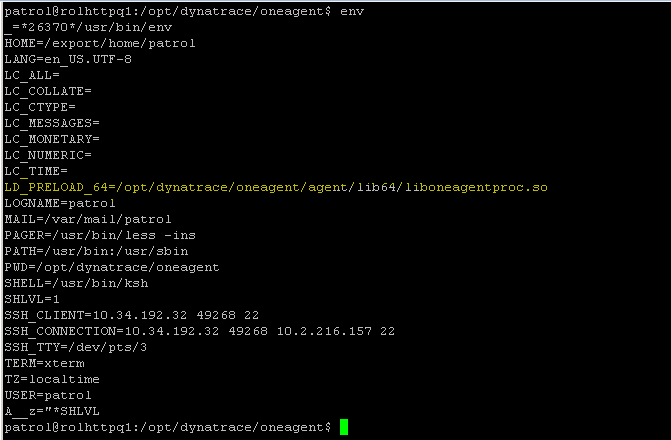Click the PWD=/opt/dynatrace/oneagent line
The image size is (671, 440).
coord(112,267)
